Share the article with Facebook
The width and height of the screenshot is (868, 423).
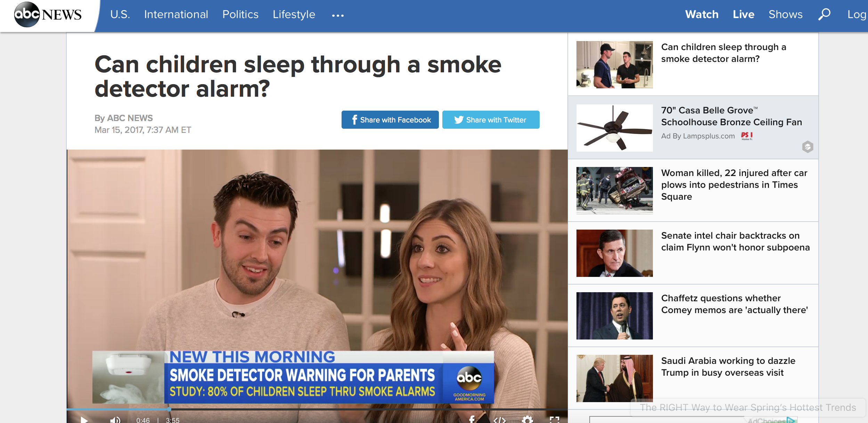coord(390,120)
